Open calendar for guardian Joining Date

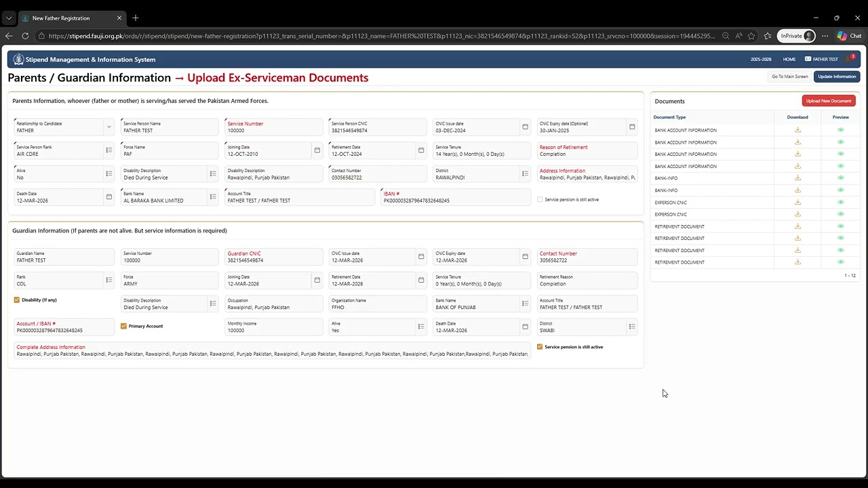[x=317, y=280]
